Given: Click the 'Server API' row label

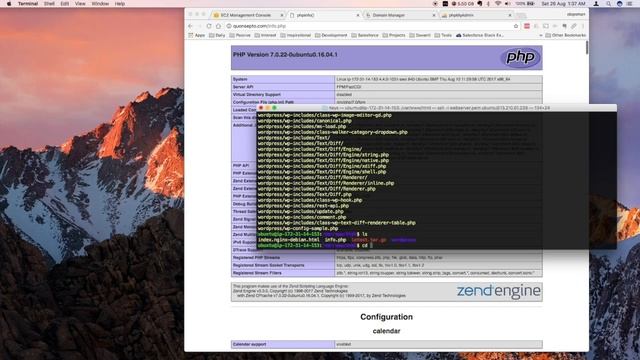Looking at the screenshot, I should pos(243,87).
